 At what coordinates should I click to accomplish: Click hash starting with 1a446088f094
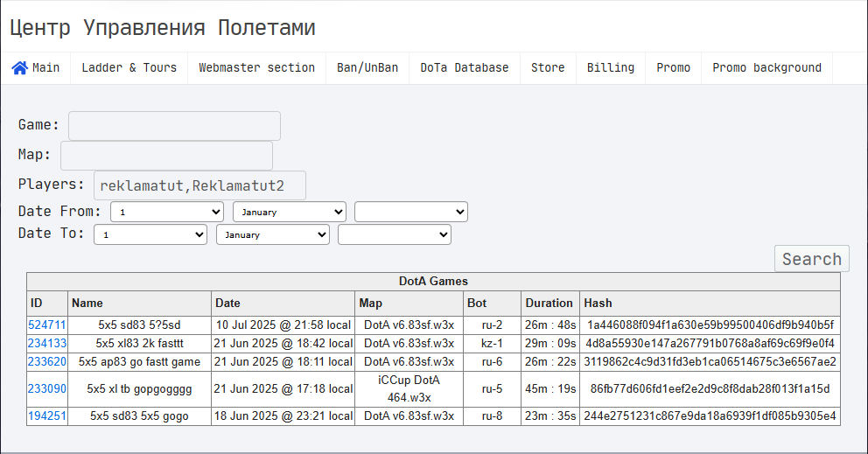tap(710, 325)
